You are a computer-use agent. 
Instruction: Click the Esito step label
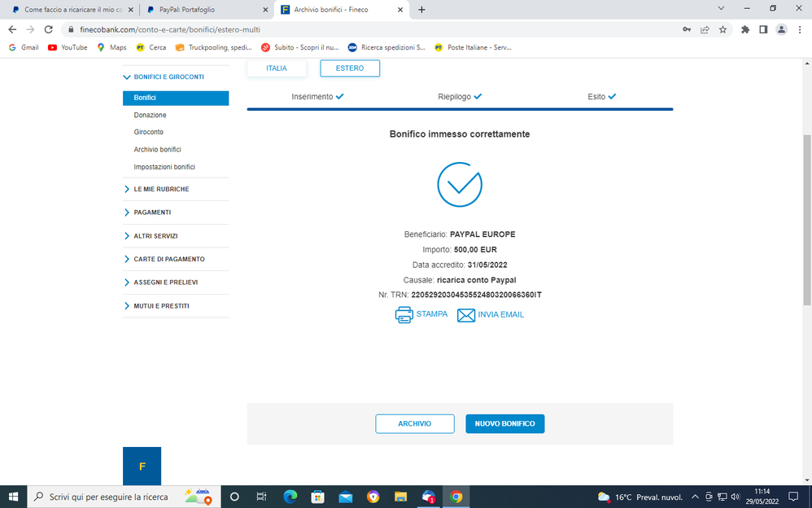point(596,96)
